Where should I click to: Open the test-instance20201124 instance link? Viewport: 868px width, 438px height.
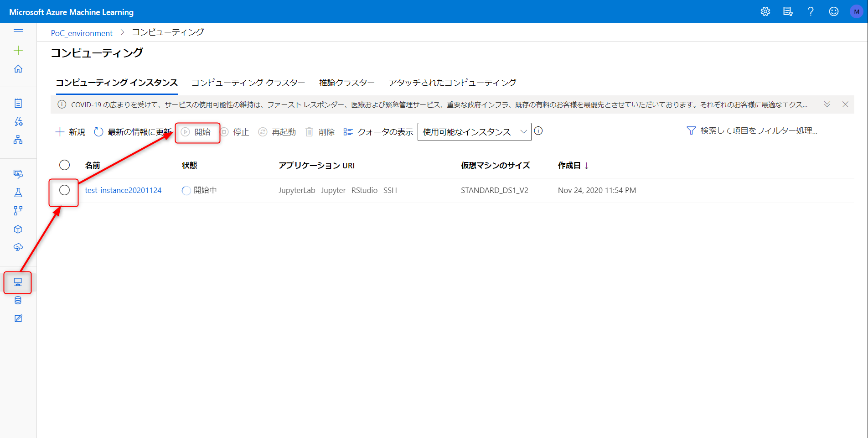(123, 190)
